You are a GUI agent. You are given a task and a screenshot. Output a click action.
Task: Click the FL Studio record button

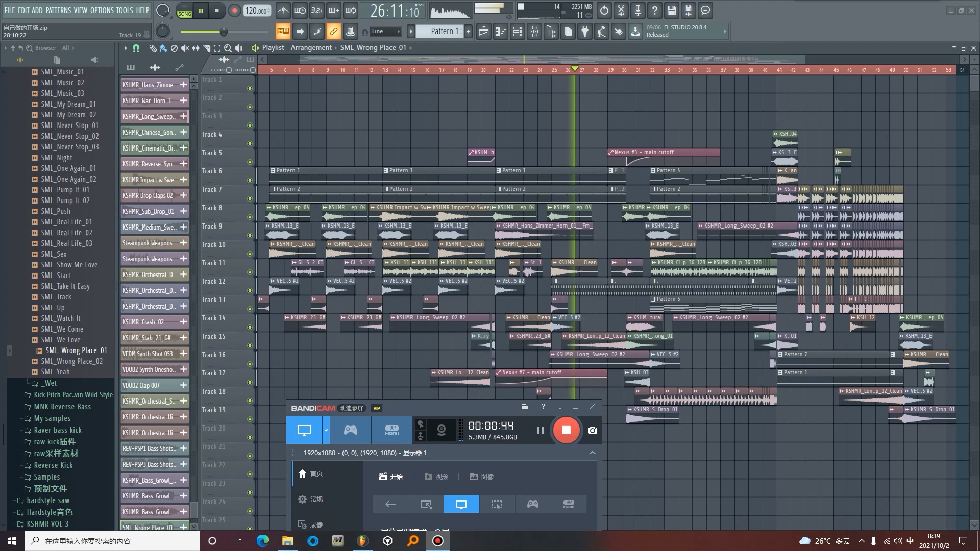[x=234, y=10]
